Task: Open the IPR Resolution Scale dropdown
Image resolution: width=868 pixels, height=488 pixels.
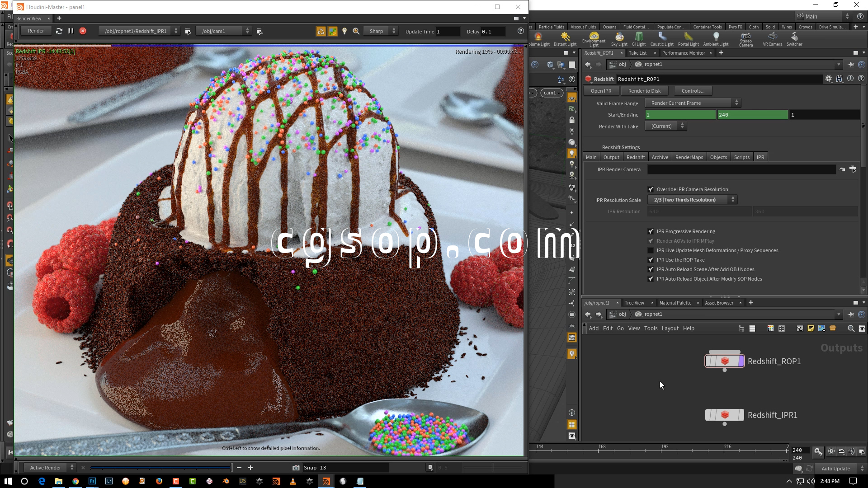Action: point(692,200)
